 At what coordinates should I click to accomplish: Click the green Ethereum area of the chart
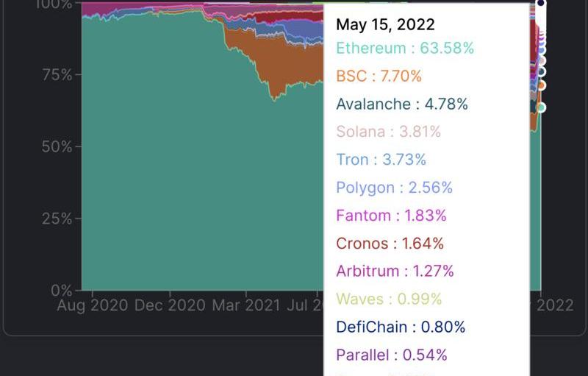[184, 184]
